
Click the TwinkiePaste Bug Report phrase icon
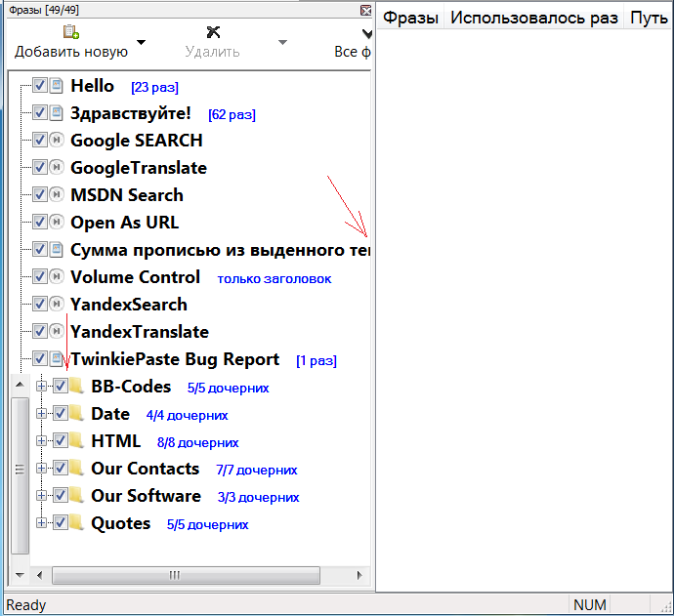point(56,358)
